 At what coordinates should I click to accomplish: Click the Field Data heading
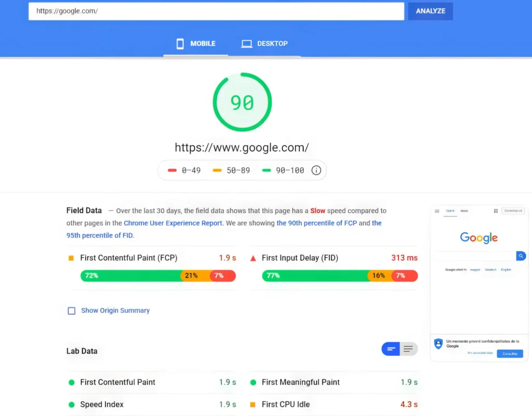coord(84,210)
